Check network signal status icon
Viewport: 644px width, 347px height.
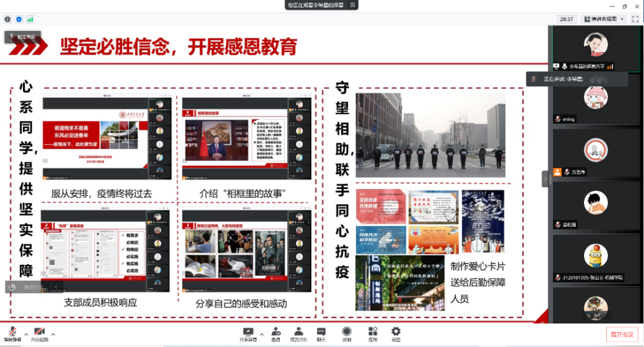[x=30, y=19]
